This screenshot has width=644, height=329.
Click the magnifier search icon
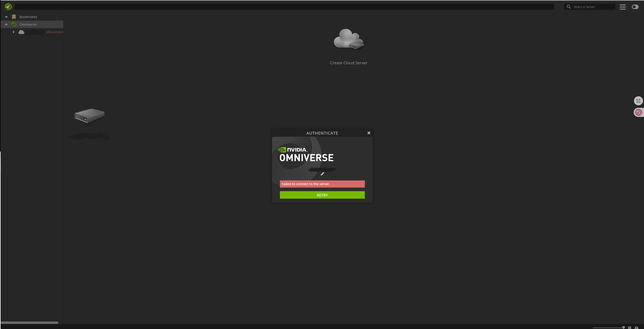[x=569, y=7]
